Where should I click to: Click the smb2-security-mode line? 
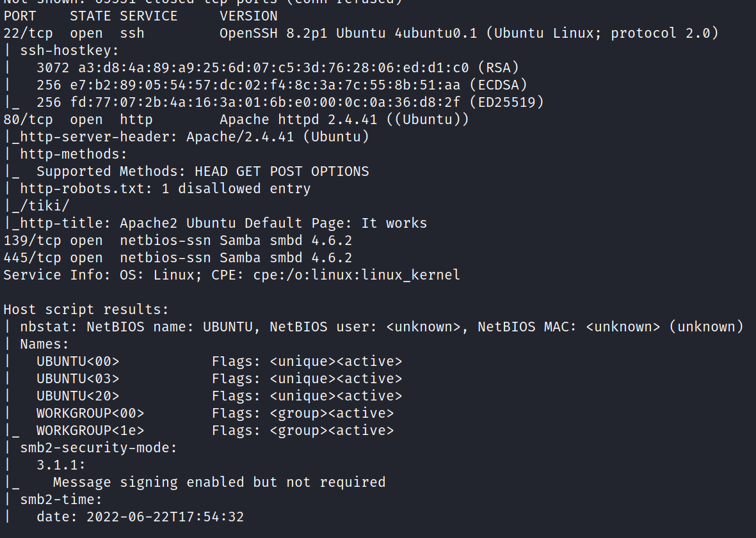click(98, 448)
